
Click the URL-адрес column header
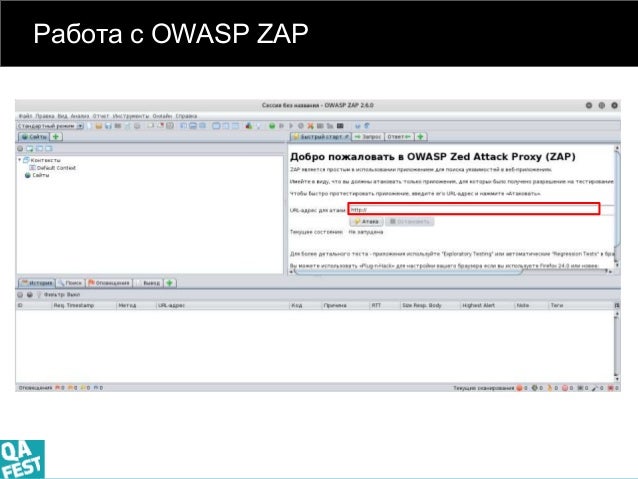(x=223, y=305)
